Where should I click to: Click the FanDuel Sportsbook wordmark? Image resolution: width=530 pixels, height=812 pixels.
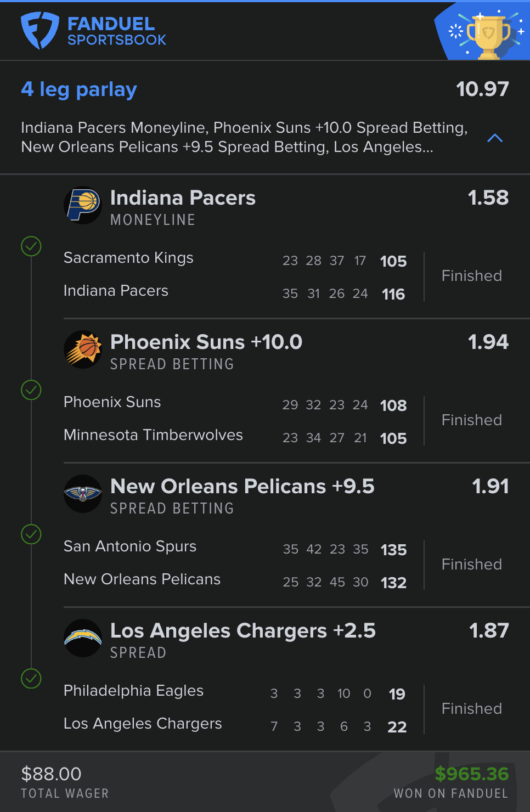(x=116, y=31)
